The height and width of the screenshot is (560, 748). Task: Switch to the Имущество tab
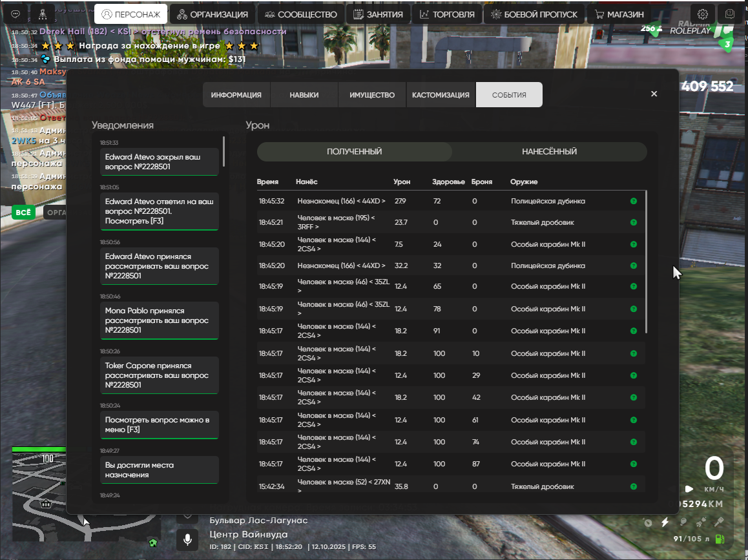372,95
